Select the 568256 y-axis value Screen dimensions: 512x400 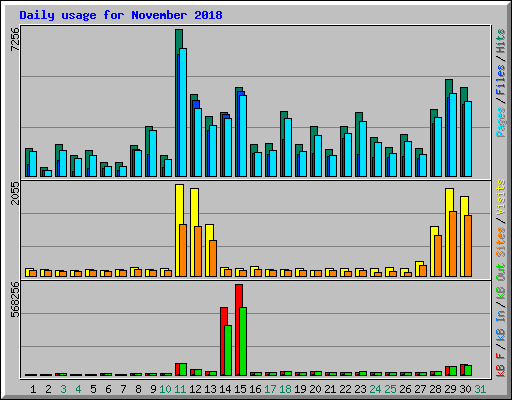point(15,300)
